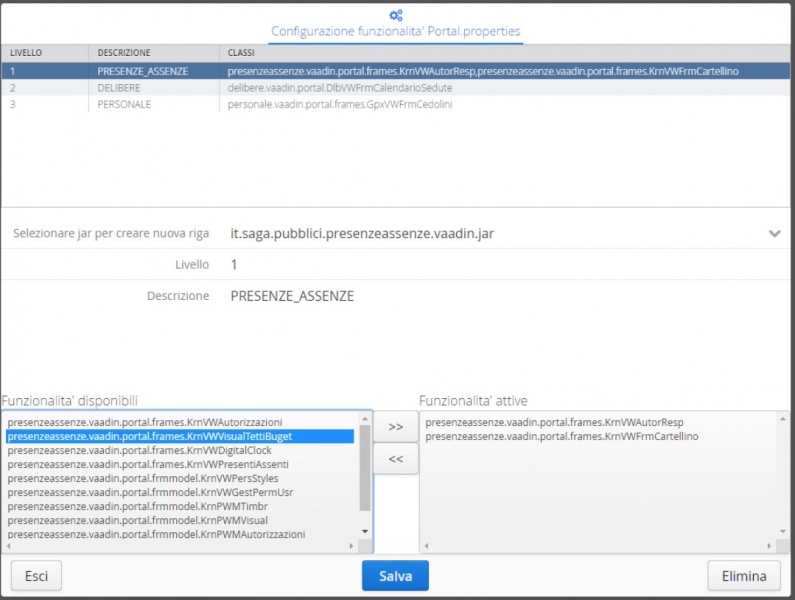The width and height of the screenshot is (795, 600).
Task: Click the gears icon above the title
Action: 396,14
